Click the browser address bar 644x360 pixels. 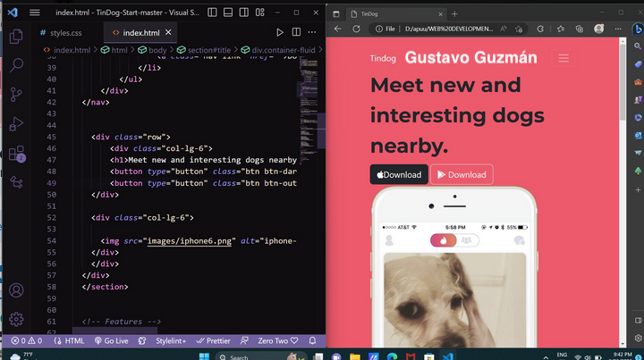click(x=448, y=29)
